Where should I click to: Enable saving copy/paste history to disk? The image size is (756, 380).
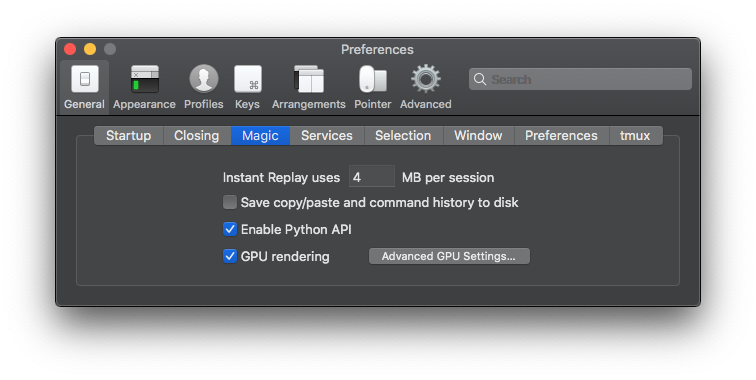pyautogui.click(x=230, y=202)
